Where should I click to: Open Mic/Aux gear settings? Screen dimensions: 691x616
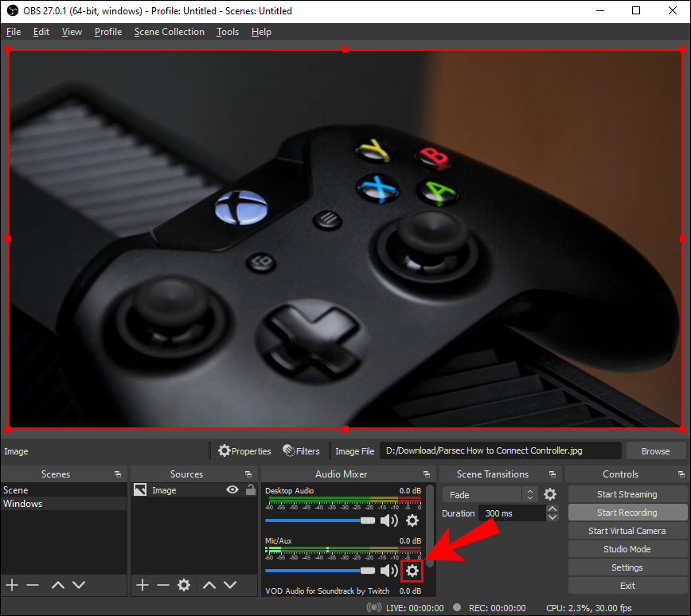412,571
